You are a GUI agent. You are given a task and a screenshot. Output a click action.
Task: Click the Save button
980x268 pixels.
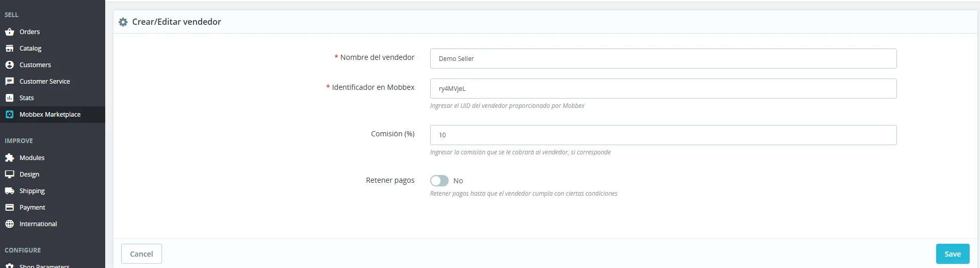pyautogui.click(x=953, y=254)
